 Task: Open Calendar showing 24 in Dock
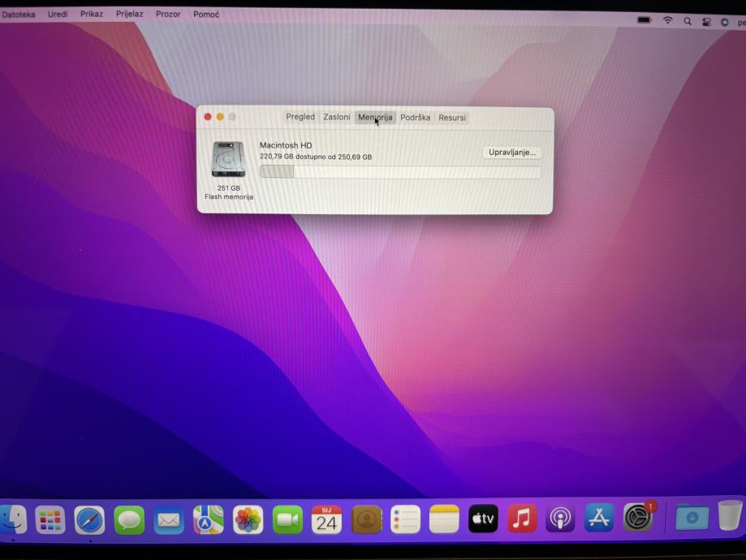(326, 519)
